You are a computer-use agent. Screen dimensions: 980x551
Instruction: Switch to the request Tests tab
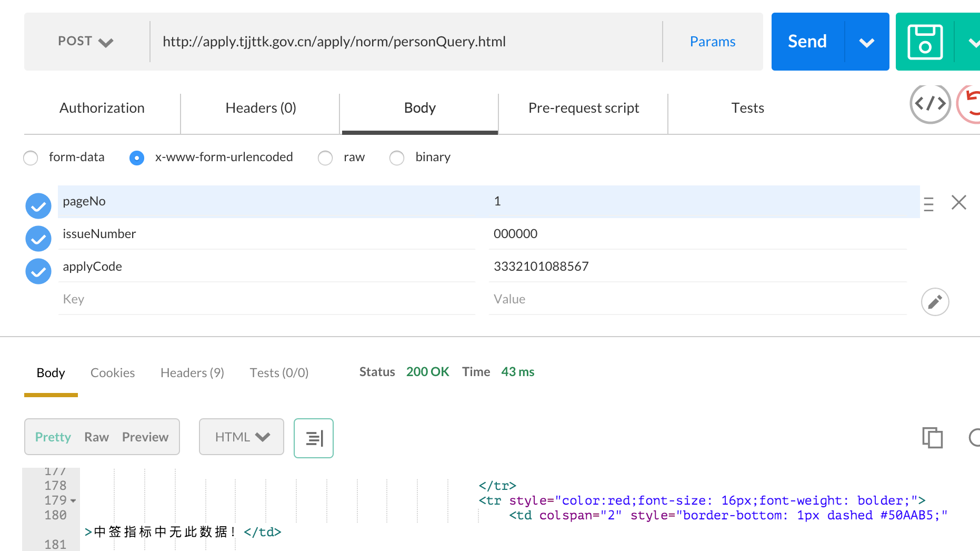coord(747,108)
